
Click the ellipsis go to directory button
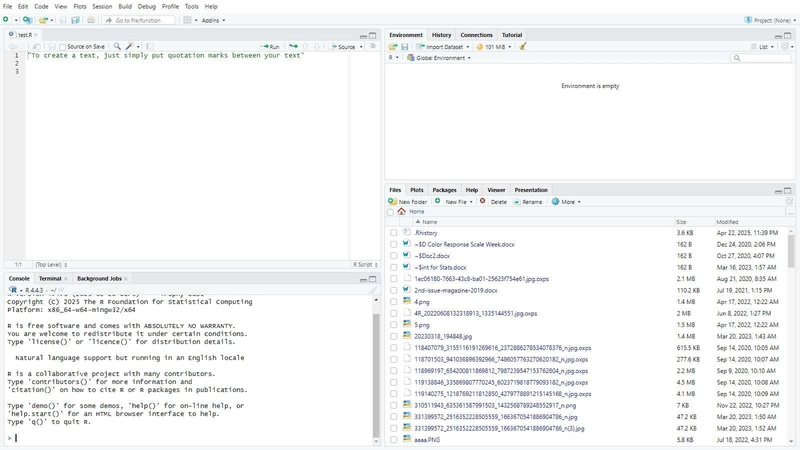pos(791,212)
